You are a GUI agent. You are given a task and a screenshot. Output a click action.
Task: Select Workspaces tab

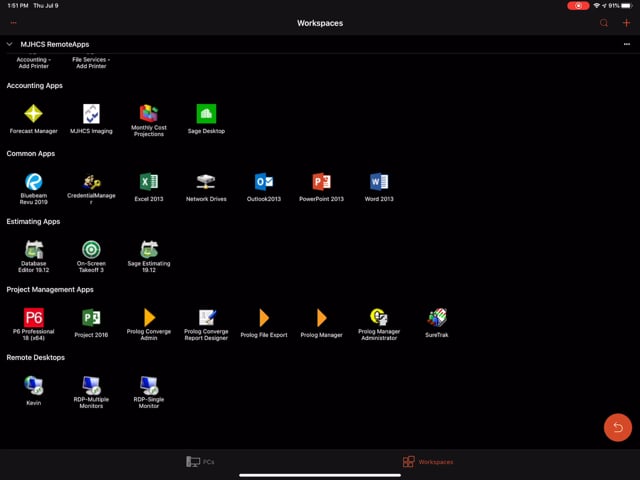(x=427, y=462)
